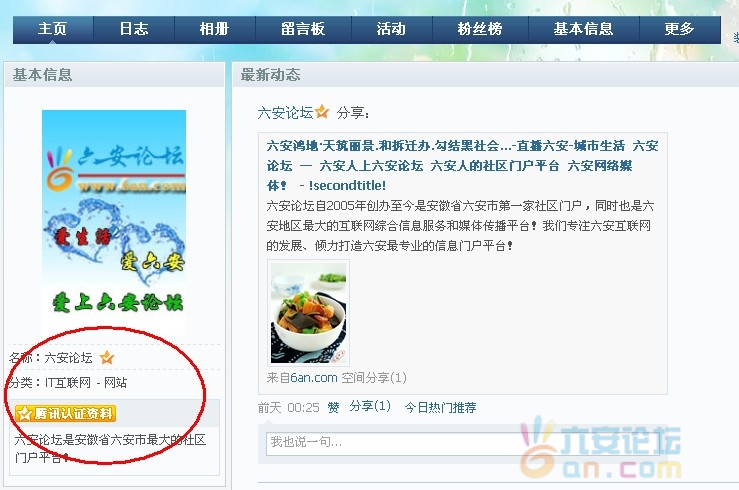Expand the 更多 menu
Image resolution: width=739 pixels, height=490 pixels.
pos(680,29)
